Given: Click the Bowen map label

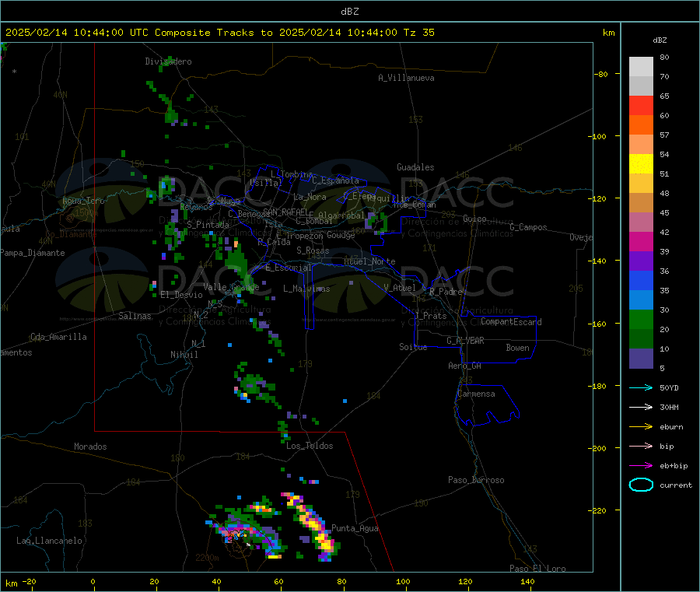Looking at the screenshot, I should 517,348.
